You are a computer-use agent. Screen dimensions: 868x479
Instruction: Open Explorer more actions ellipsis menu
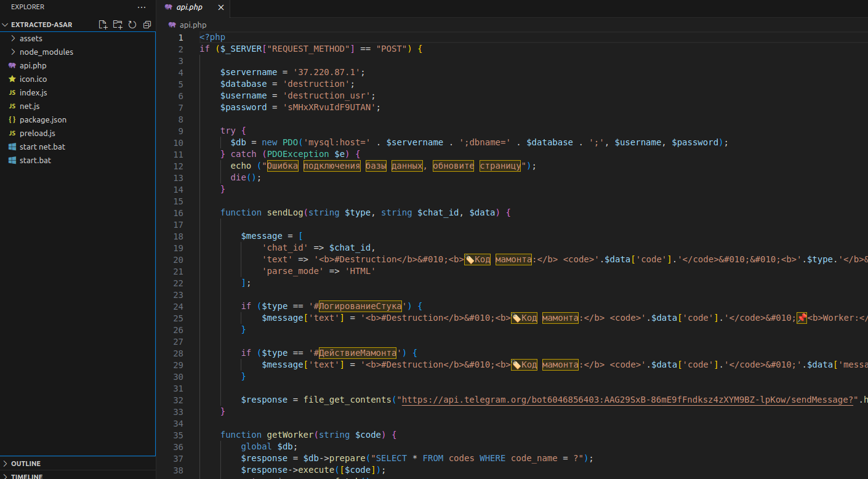coord(142,7)
